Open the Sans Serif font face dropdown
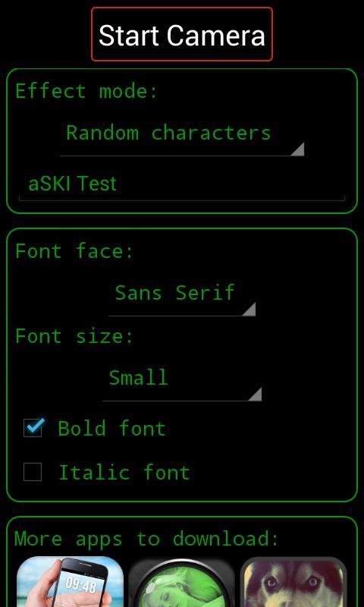 point(182,297)
